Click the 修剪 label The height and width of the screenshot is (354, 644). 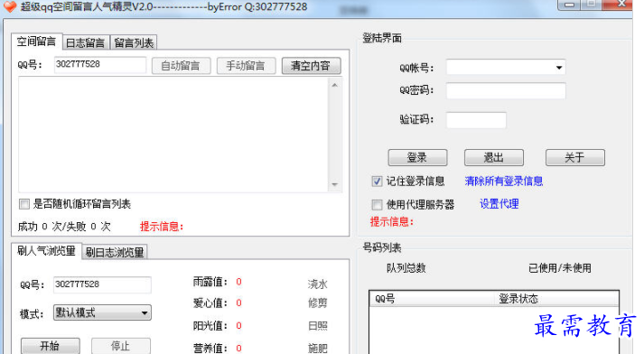(317, 303)
